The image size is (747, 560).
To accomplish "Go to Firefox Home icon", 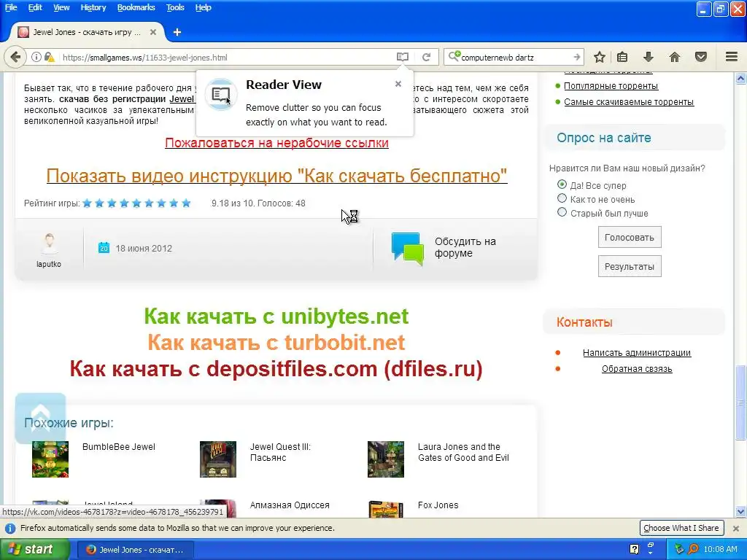I will point(675,57).
